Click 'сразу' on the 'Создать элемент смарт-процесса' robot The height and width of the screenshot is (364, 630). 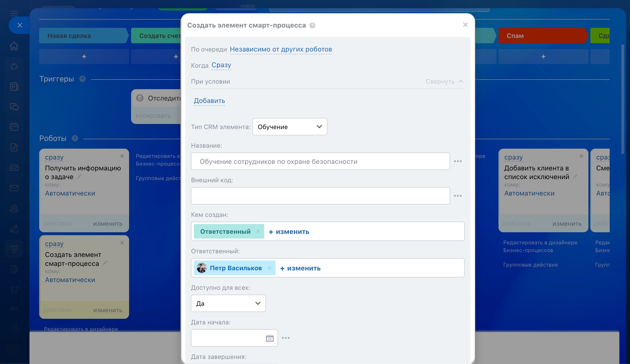[54, 244]
